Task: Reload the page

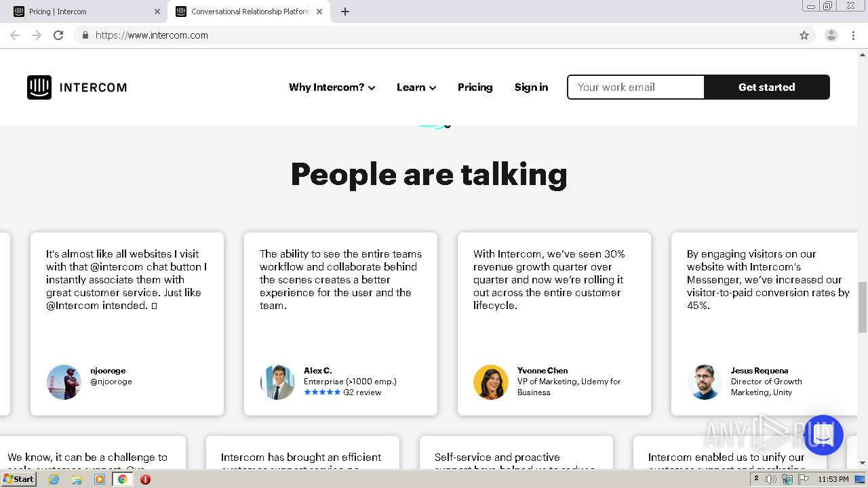Action: [x=58, y=35]
